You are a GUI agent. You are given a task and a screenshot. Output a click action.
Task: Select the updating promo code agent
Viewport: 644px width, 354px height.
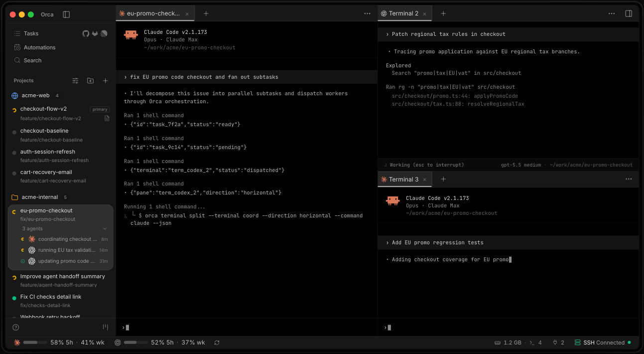coord(64,261)
